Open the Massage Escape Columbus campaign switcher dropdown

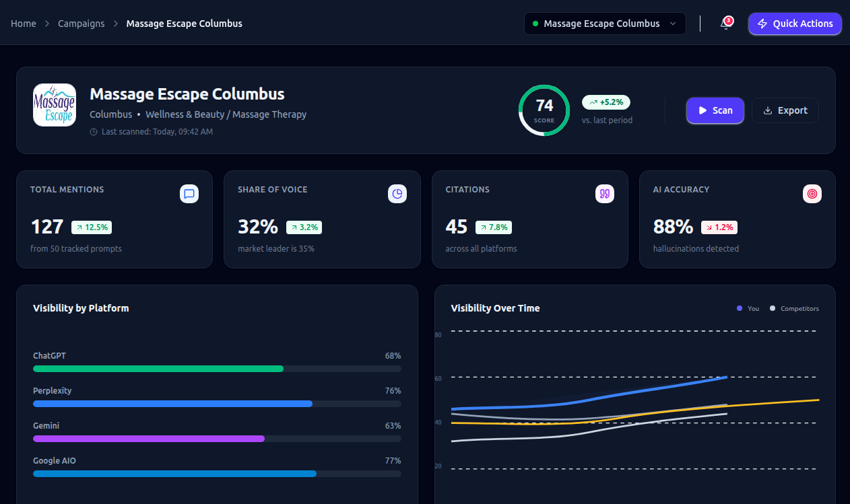click(x=604, y=23)
